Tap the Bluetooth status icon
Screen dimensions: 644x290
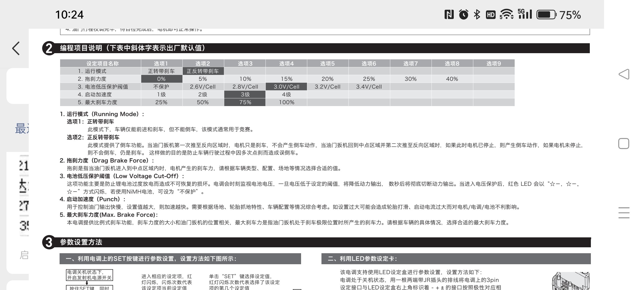[x=477, y=15]
